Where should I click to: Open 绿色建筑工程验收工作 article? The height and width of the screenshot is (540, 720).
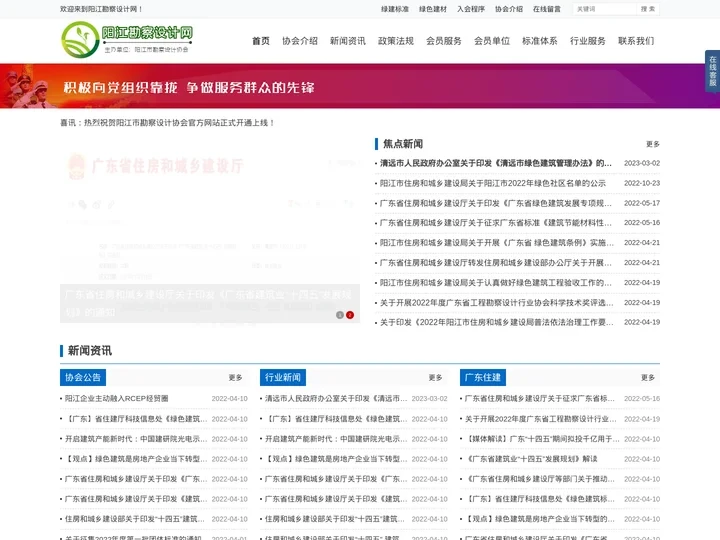[495, 282]
